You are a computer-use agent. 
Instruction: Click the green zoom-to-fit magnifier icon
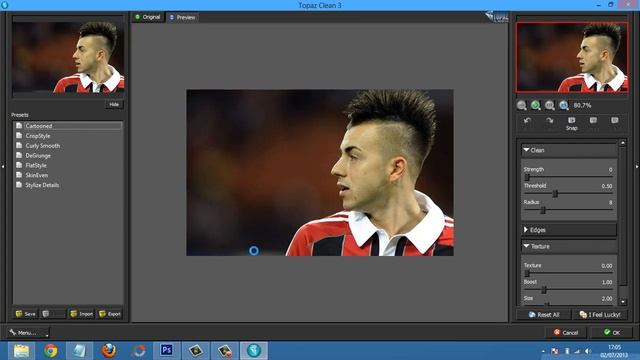coord(536,105)
